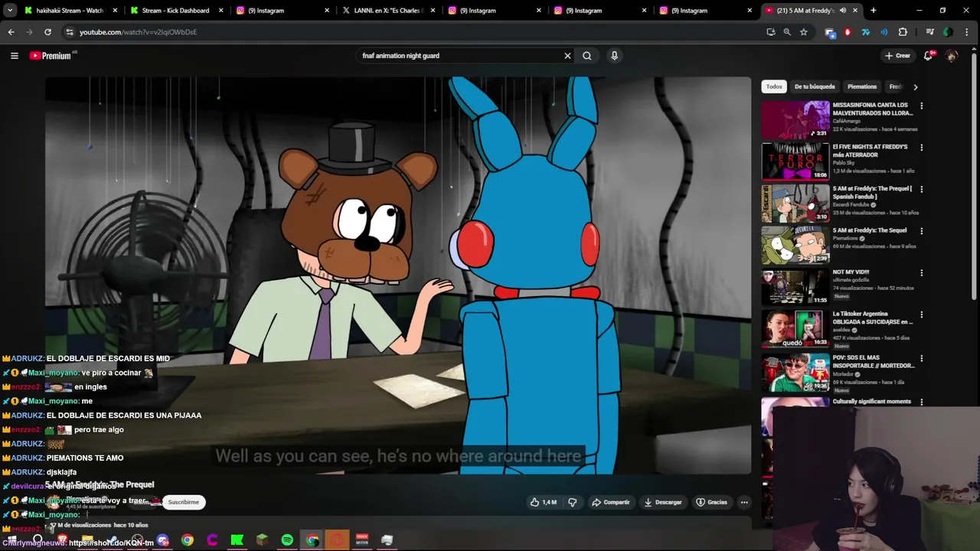Open the NOT MY VID!!! video thumbnail
This screenshot has height=551, width=980.
tap(795, 287)
